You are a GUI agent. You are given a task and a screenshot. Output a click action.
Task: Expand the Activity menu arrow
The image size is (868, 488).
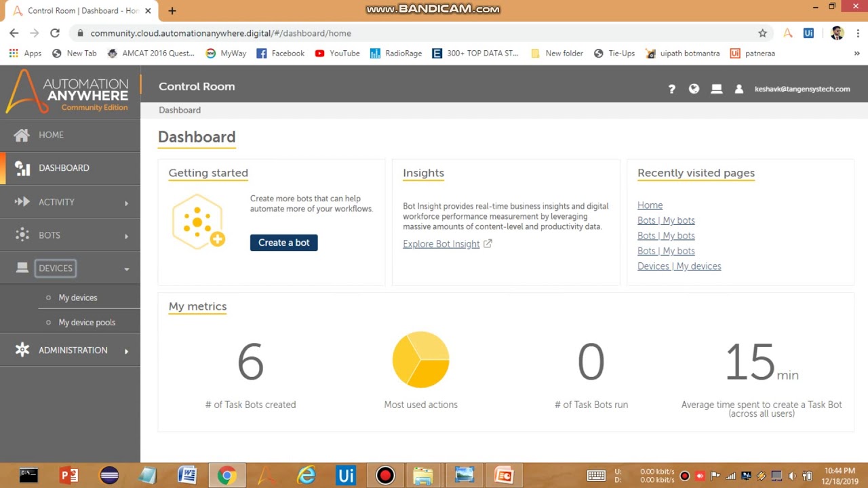(126, 203)
